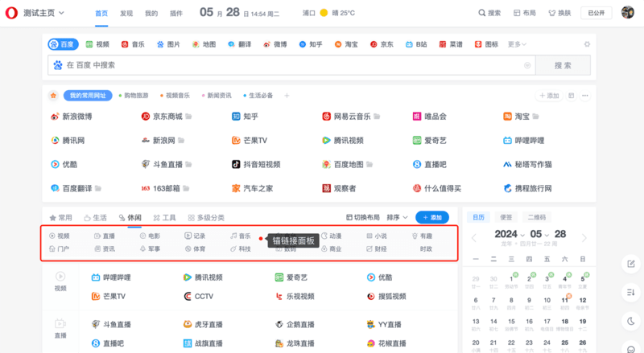The width and height of the screenshot is (644, 353).
Task: Open the 搜索 search in the header
Action: 489,13
